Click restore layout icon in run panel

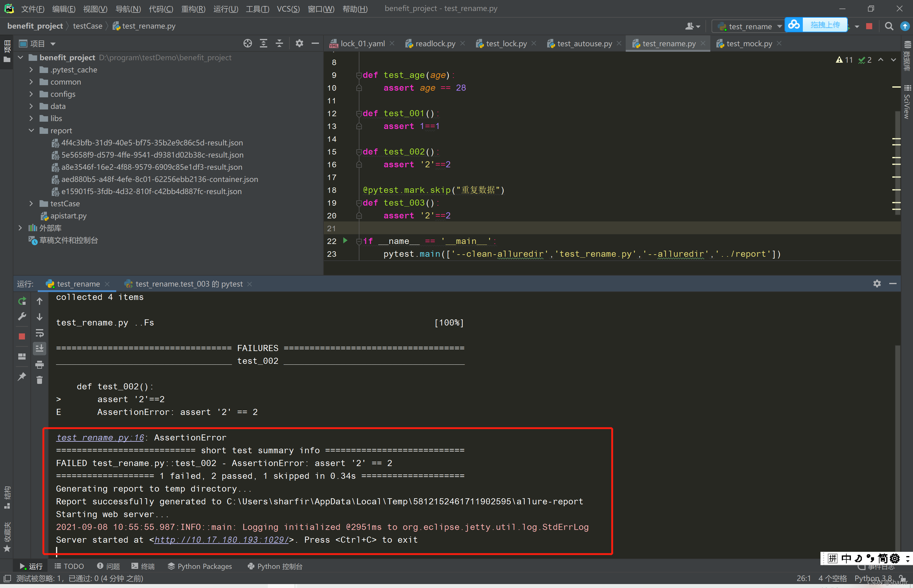click(22, 356)
